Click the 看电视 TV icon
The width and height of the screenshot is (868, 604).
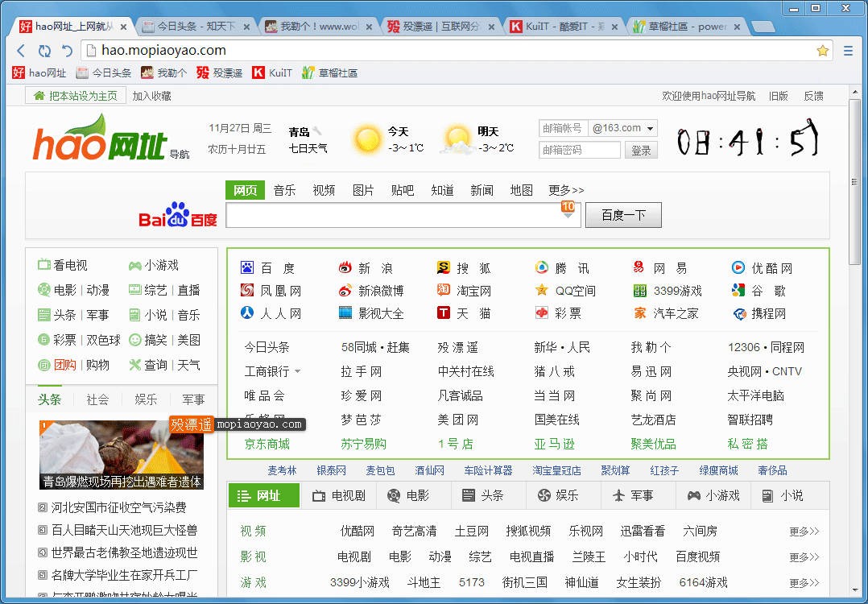(43, 265)
